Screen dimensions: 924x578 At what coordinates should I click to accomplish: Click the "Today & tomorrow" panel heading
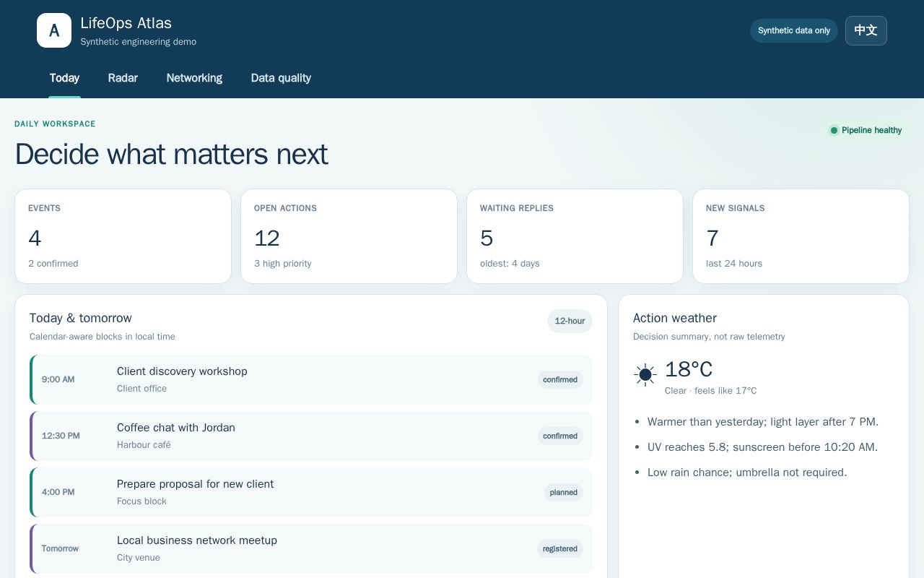81,318
